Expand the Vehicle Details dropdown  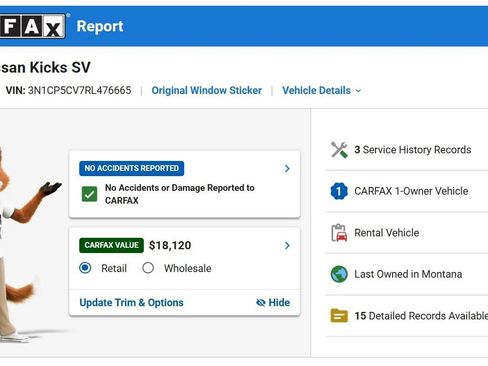click(322, 90)
